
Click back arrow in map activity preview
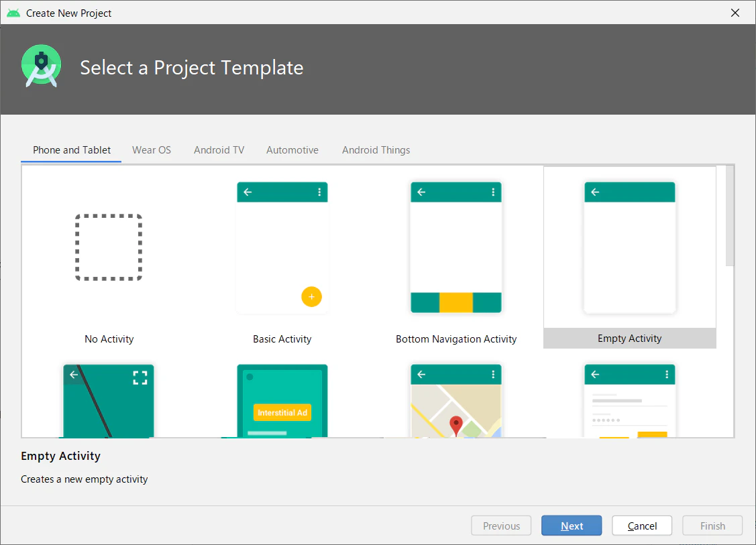[x=421, y=375]
